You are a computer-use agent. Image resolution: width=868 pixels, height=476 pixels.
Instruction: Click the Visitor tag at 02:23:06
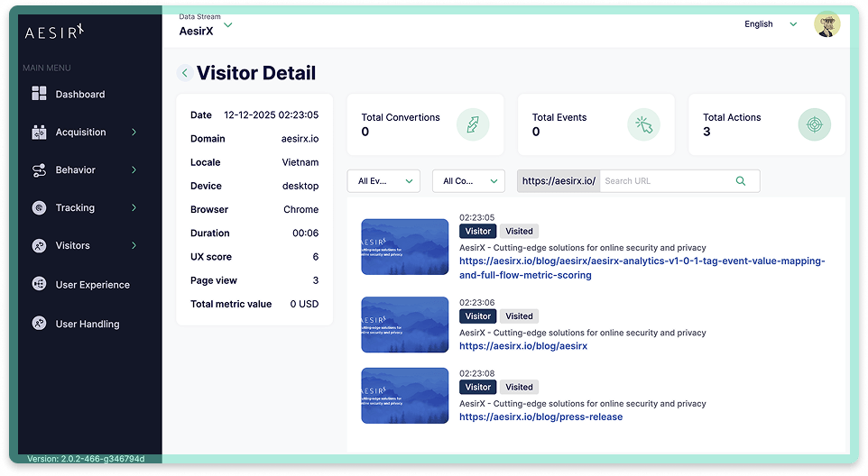(477, 316)
